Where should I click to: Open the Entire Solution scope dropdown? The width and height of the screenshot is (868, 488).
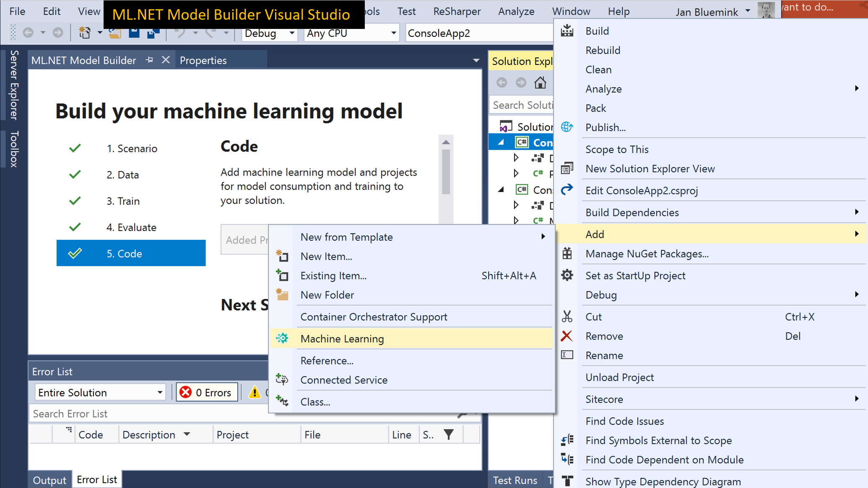160,392
